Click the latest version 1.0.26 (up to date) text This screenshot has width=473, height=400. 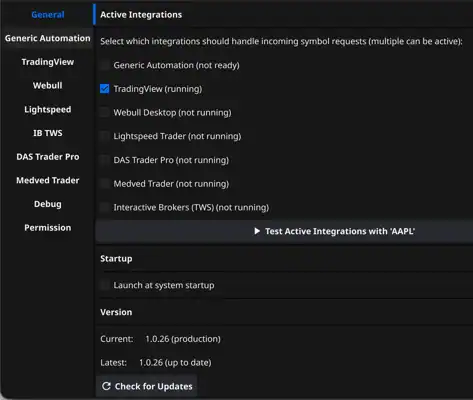coord(175,363)
